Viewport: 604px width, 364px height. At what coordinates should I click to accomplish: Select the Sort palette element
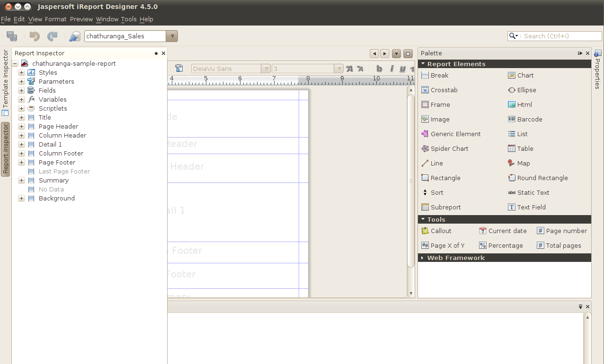click(x=432, y=192)
